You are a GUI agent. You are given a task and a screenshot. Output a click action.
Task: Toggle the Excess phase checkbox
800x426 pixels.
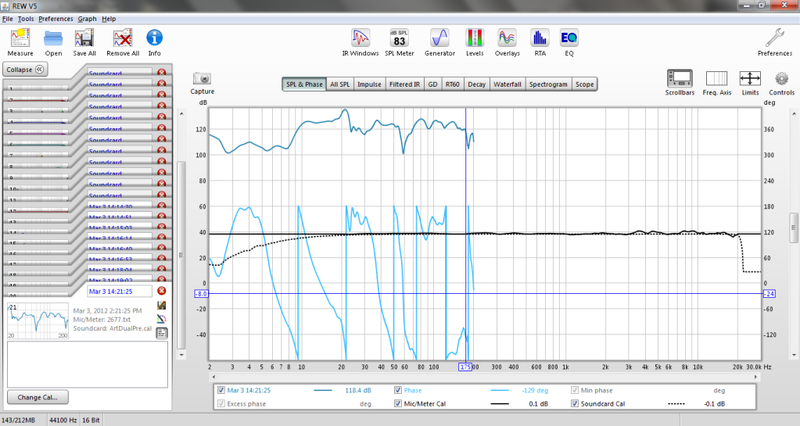[x=221, y=404]
